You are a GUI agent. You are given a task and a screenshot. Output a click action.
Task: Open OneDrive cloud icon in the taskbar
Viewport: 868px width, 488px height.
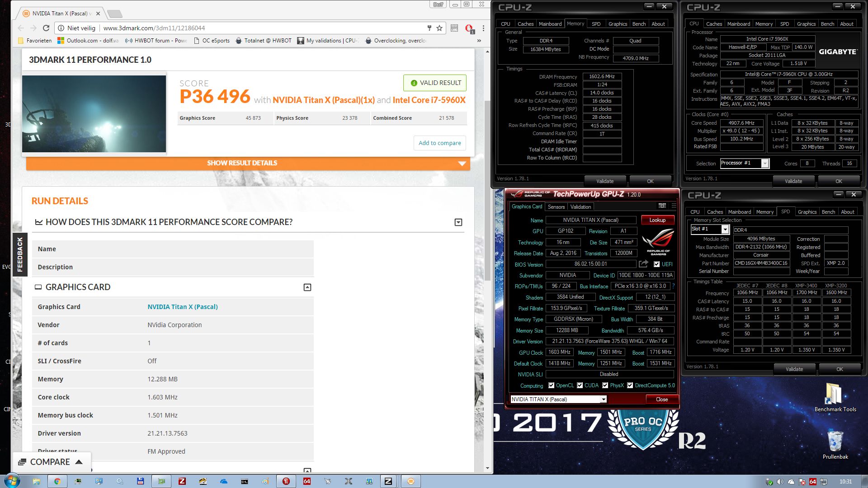tap(224, 481)
